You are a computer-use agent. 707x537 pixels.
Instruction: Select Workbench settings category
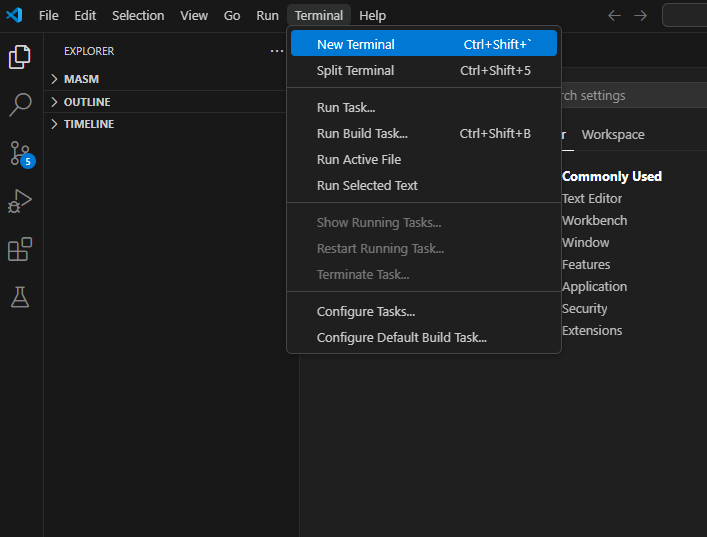[x=594, y=220]
